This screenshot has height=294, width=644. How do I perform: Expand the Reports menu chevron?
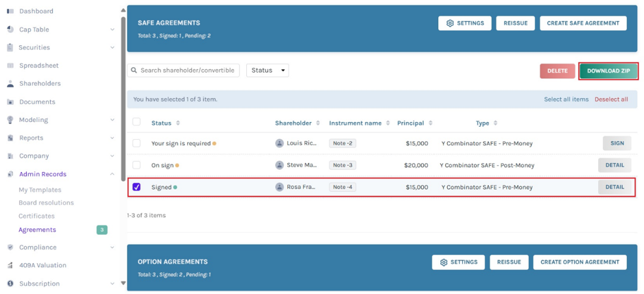click(x=112, y=138)
